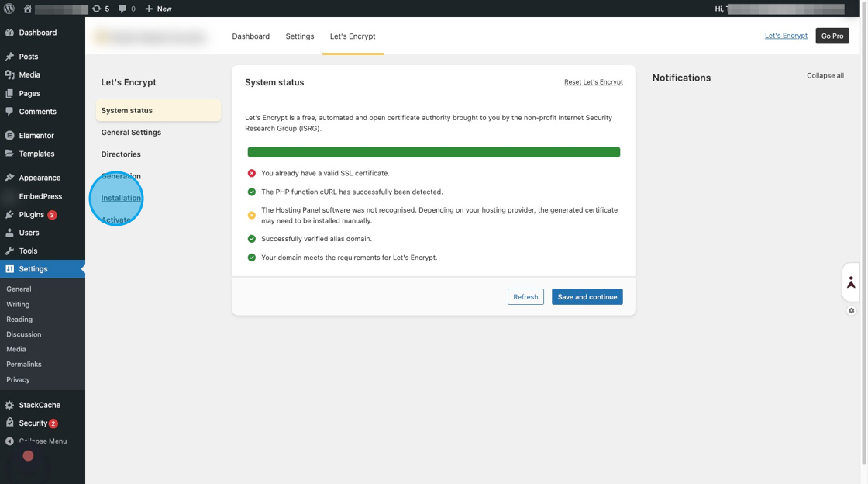The width and height of the screenshot is (868, 484).
Task: Click the Plugins update badge showing 3
Action: click(52, 215)
